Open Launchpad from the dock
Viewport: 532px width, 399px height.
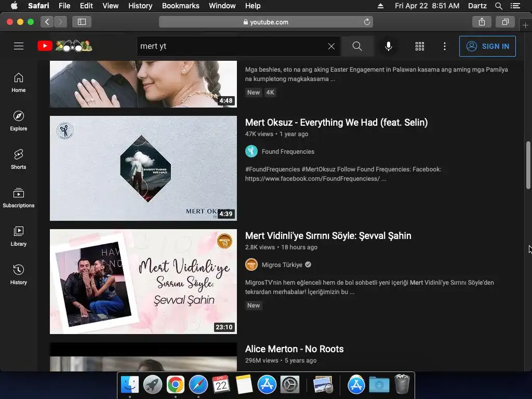pyautogui.click(x=153, y=384)
